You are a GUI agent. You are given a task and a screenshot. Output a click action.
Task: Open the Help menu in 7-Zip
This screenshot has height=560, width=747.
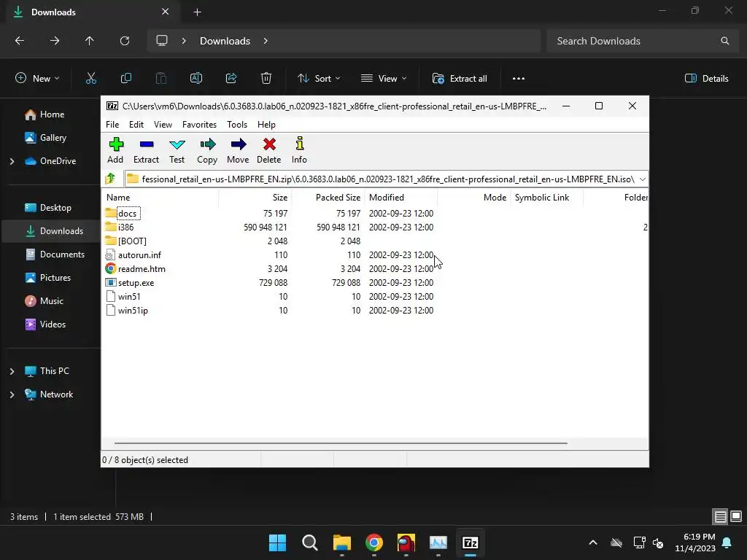(x=266, y=124)
